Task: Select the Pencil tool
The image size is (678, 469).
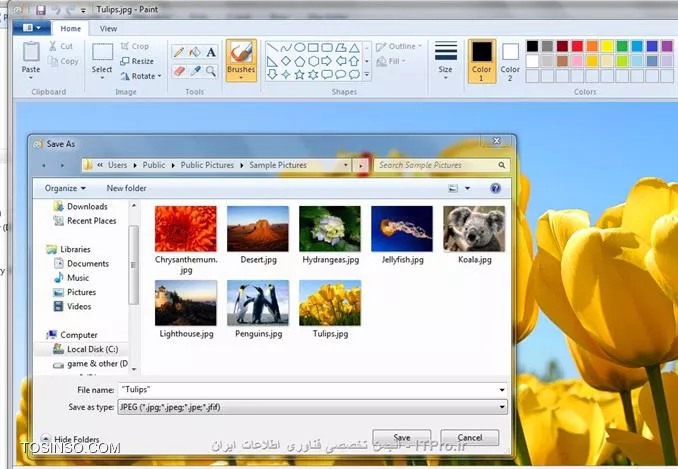Action: point(178,52)
